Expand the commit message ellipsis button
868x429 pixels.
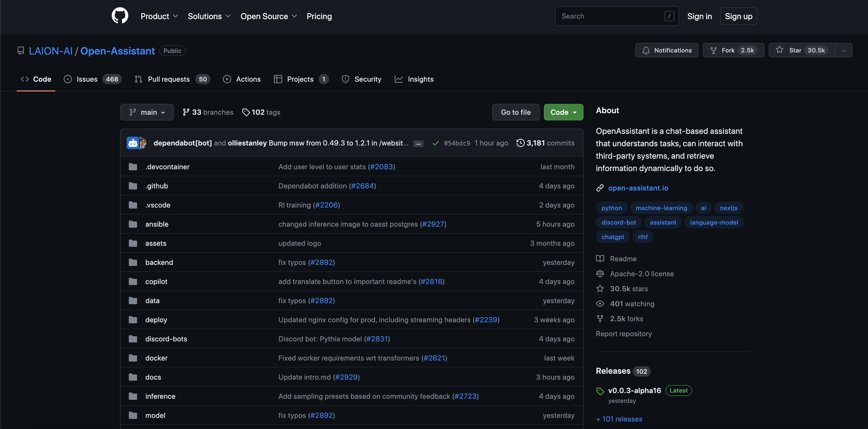pyautogui.click(x=418, y=143)
